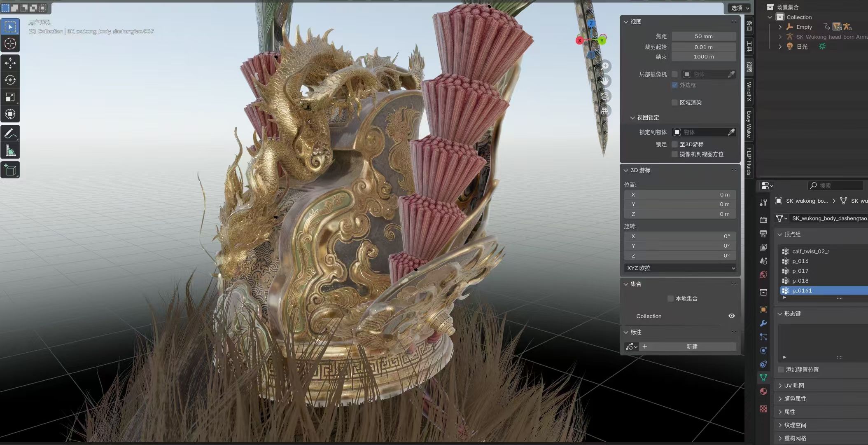Switch to the WindFX sidebar tab
Screen dimensions: 868x445
749,91
